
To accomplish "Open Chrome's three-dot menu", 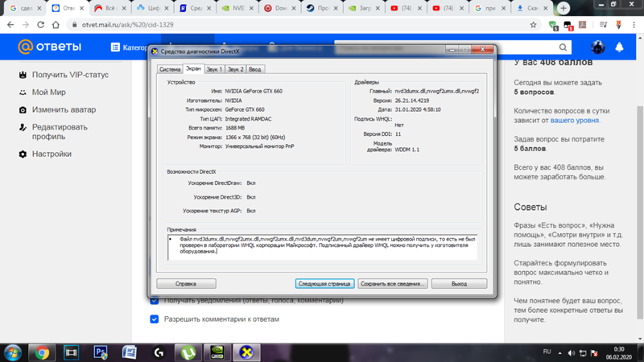I will pyautogui.click(x=634, y=25).
